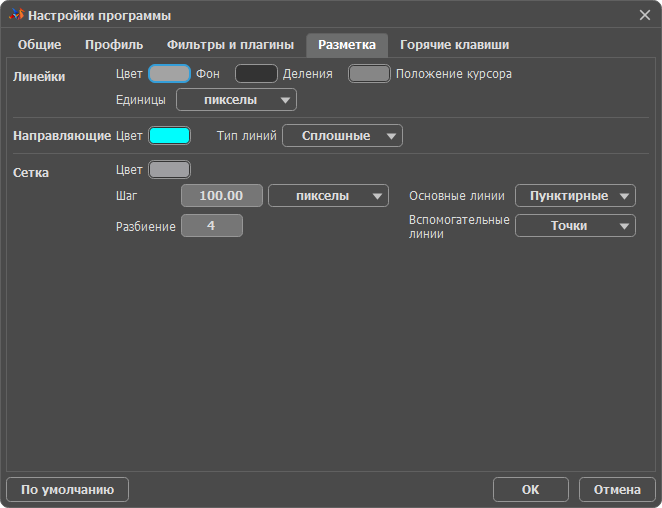Select the Разметка tab
The width and height of the screenshot is (662, 508).
click(347, 45)
